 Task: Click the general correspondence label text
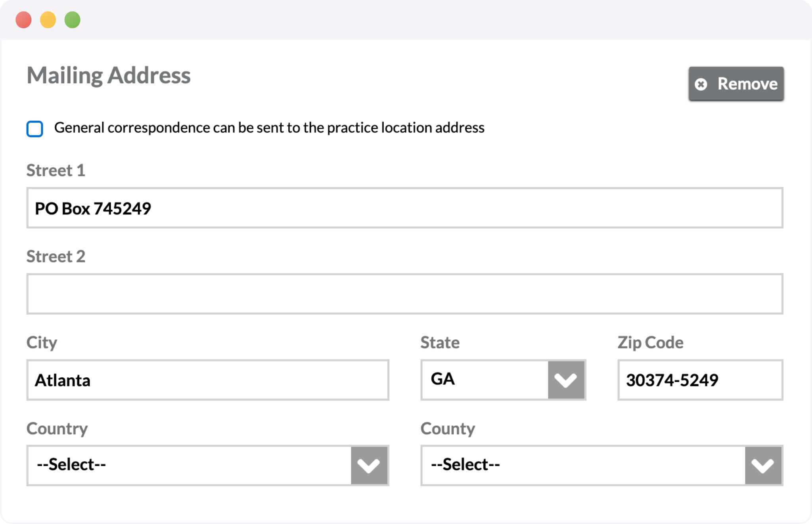coord(269,128)
